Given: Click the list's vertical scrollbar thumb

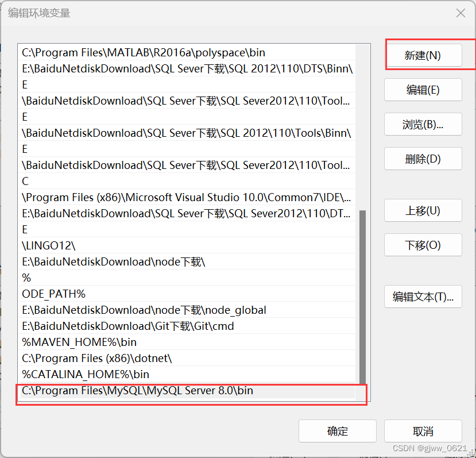Looking at the screenshot, I should click(x=362, y=297).
